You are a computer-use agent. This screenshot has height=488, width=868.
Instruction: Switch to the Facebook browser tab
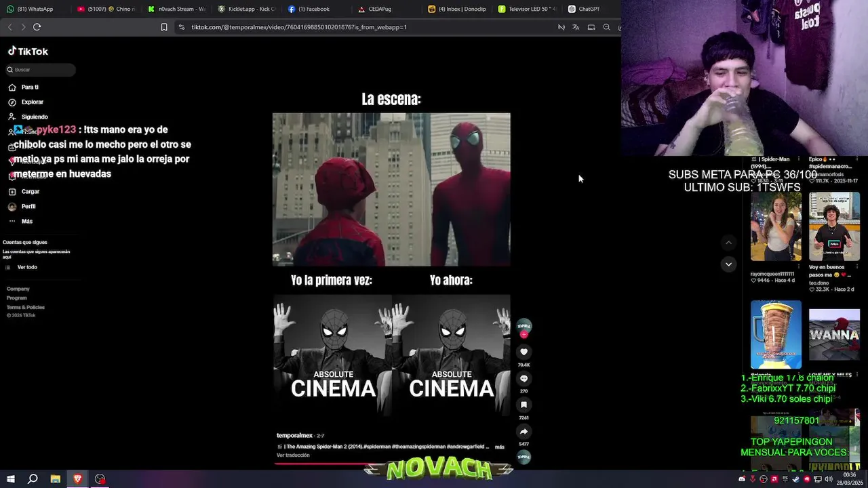click(x=317, y=9)
